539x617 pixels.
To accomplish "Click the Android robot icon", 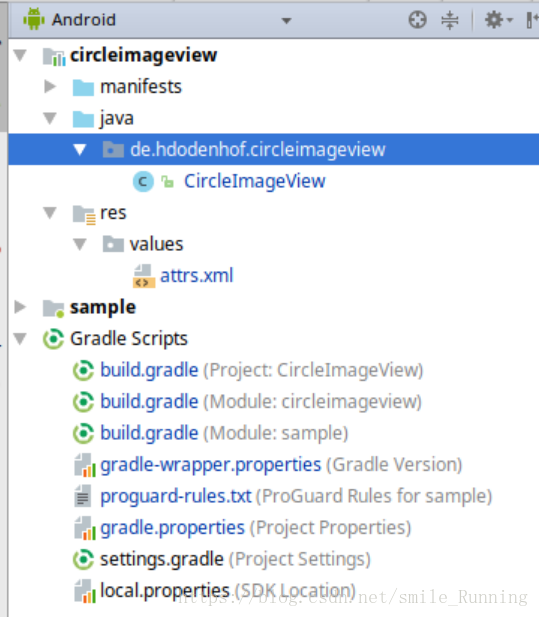I will pyautogui.click(x=34, y=19).
